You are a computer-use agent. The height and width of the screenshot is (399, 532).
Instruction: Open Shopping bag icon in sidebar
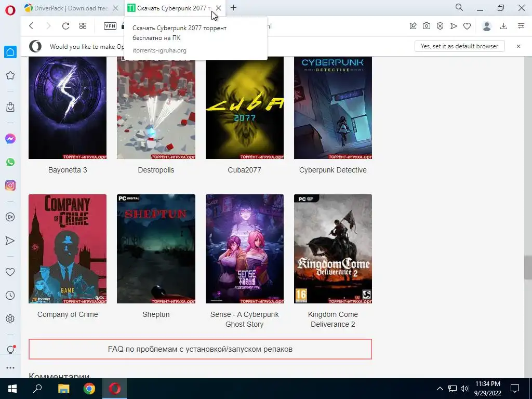click(10, 107)
